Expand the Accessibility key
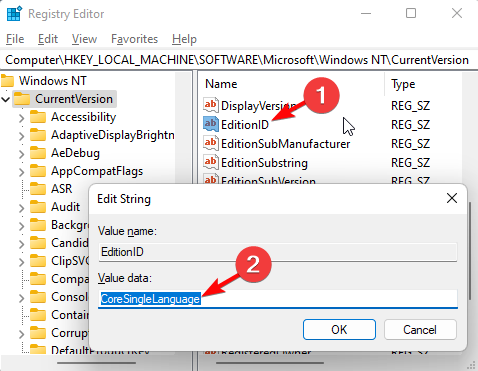478x371 pixels. [x=21, y=118]
